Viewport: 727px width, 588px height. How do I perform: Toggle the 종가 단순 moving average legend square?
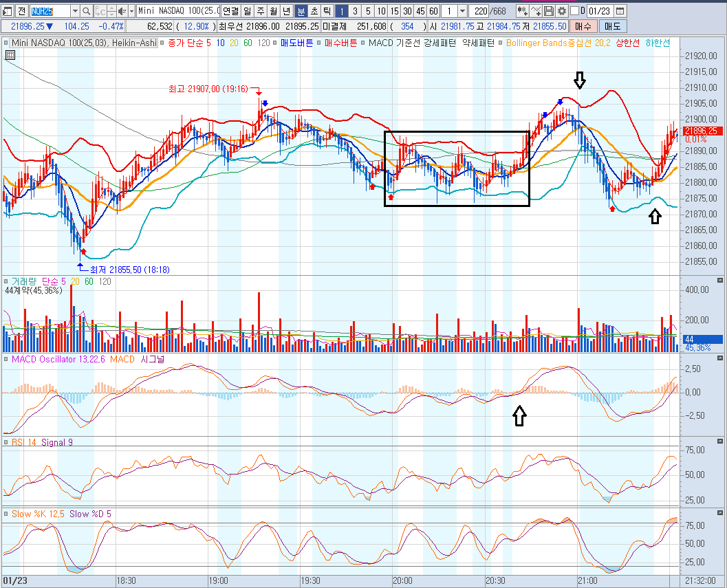[x=162, y=43]
